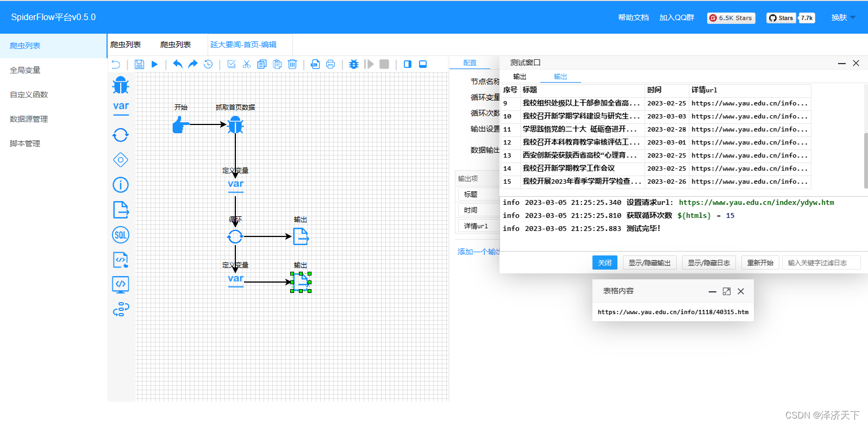This screenshot has width=868, height=425.
Task: Click the grayed step-forward debug icon
Action: (x=369, y=64)
